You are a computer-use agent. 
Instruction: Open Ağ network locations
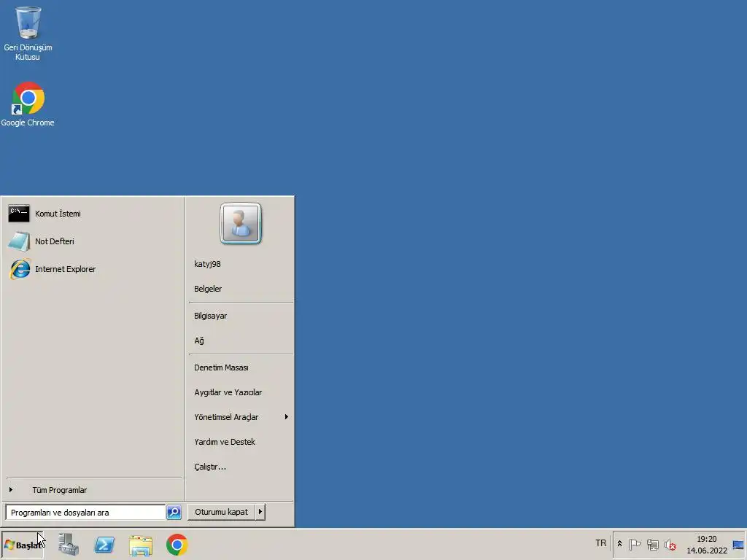(x=241, y=341)
